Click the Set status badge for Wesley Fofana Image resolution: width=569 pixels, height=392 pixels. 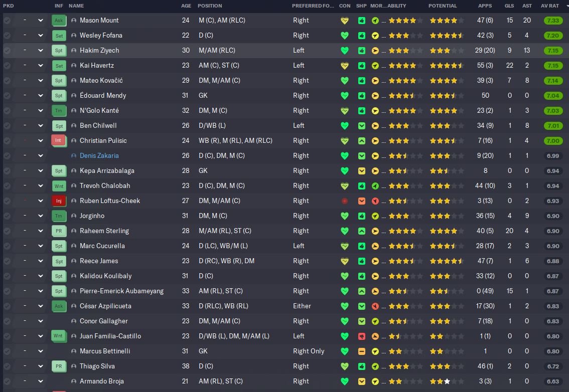coord(59,36)
